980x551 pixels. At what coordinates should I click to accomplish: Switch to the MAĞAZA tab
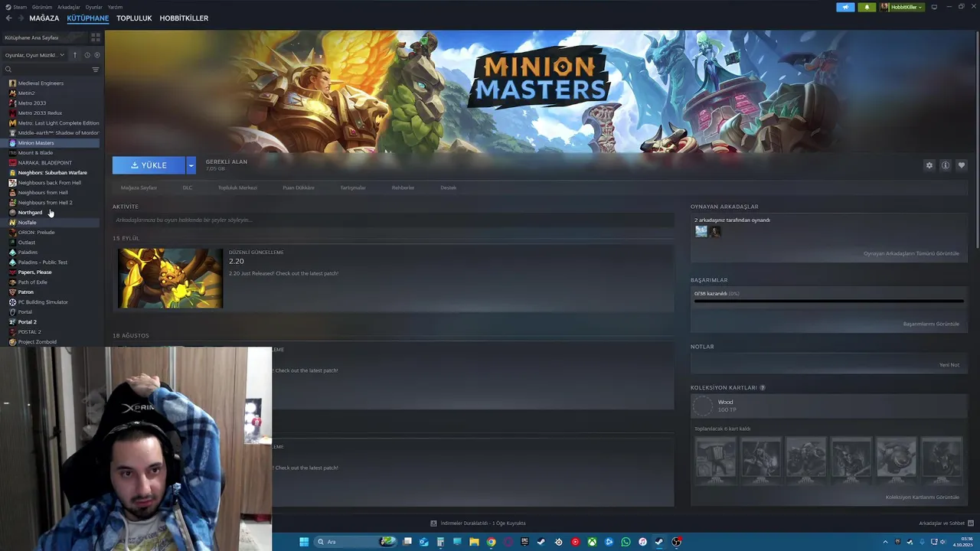(x=44, y=18)
